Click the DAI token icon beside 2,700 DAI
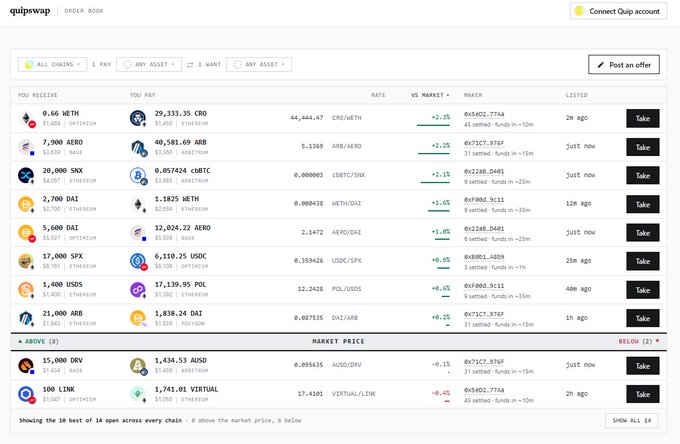The height and width of the screenshot is (444, 680). pos(26,204)
